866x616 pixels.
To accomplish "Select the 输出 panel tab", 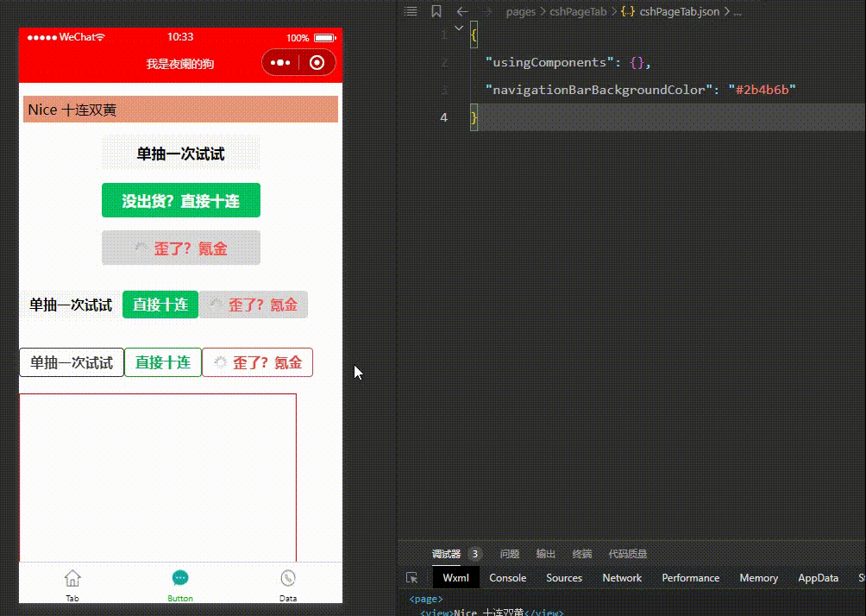I will (546, 554).
